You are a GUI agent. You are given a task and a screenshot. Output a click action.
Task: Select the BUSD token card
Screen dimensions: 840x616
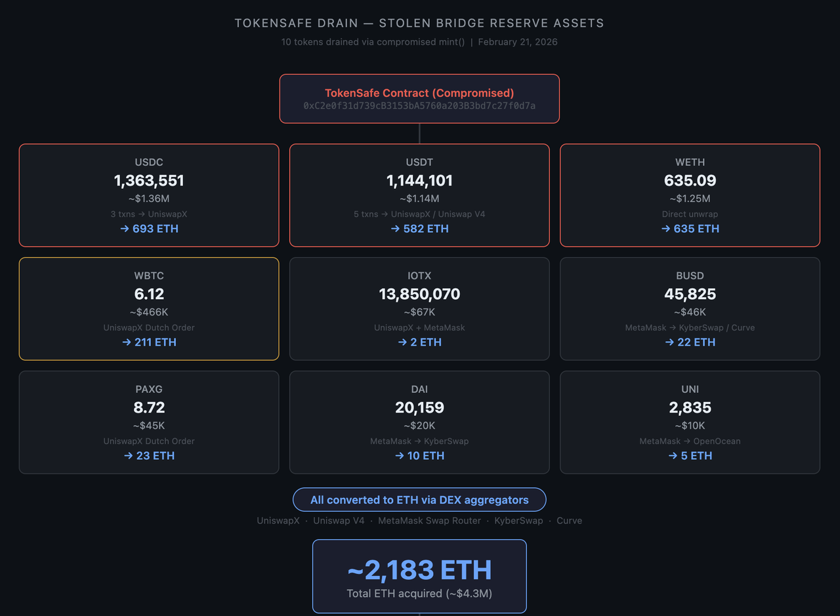pyautogui.click(x=690, y=308)
